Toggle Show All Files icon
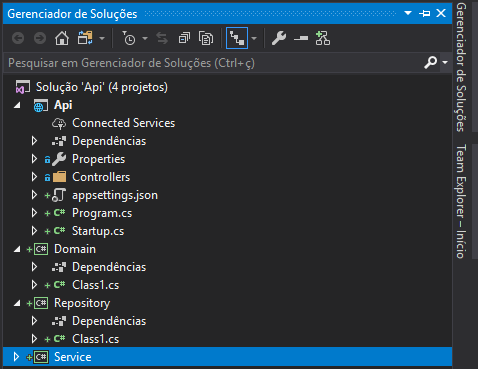 [206, 38]
